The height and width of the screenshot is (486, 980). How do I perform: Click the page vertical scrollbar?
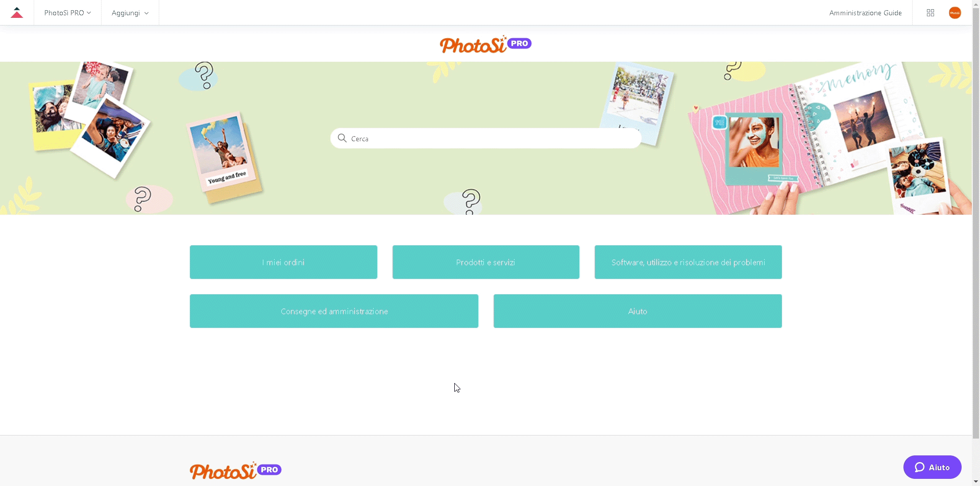[x=976, y=204]
